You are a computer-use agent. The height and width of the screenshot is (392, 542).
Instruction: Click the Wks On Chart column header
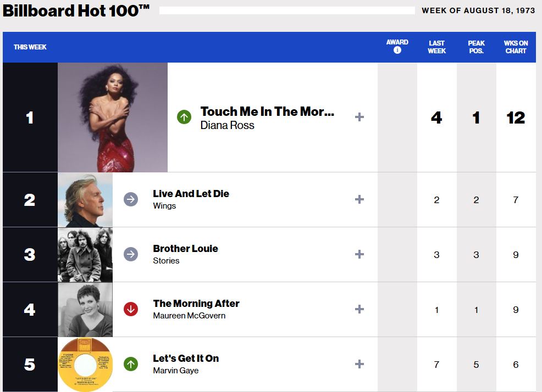tap(516, 47)
